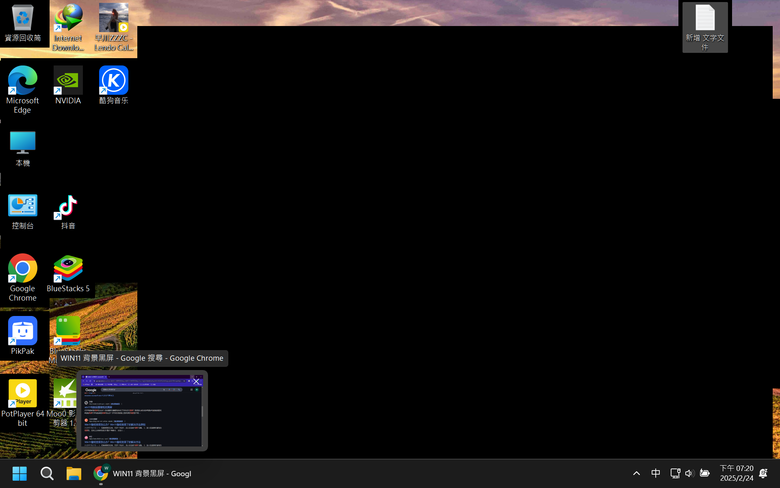Open 控制台 Control Panel icon
This screenshot has height=488, width=780.
click(22, 211)
